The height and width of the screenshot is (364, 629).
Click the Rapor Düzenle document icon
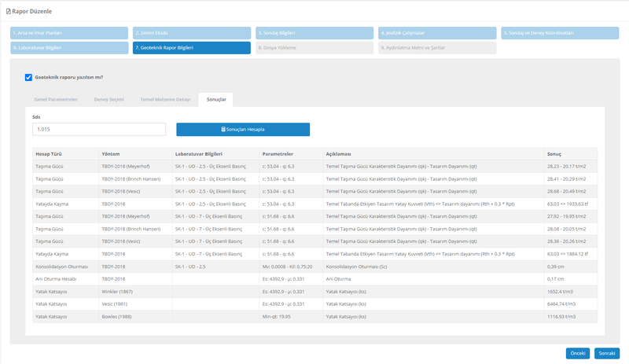point(9,10)
